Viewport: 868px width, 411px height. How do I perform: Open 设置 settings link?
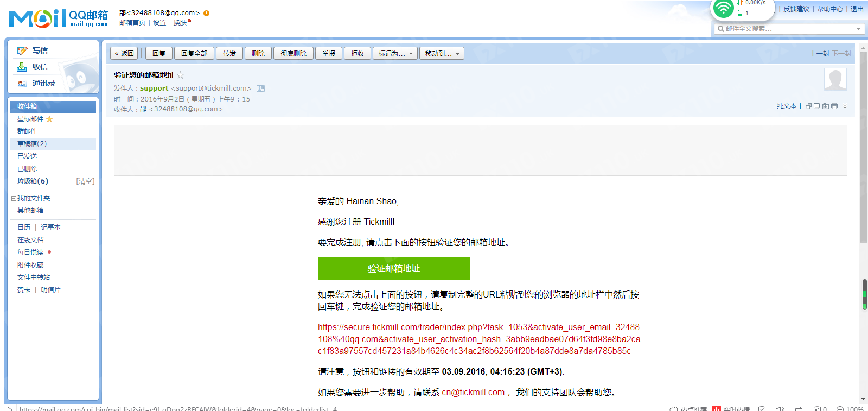pos(159,23)
